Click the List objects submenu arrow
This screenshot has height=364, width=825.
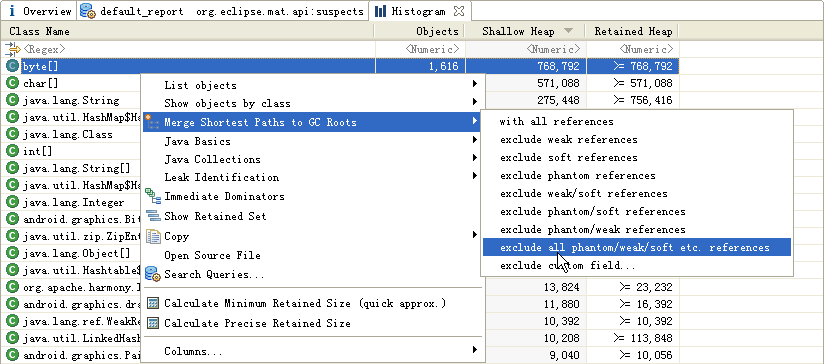tap(475, 84)
